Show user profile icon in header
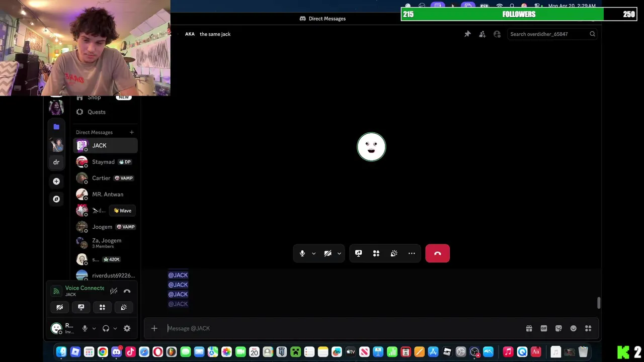644x362 pixels. click(497, 34)
